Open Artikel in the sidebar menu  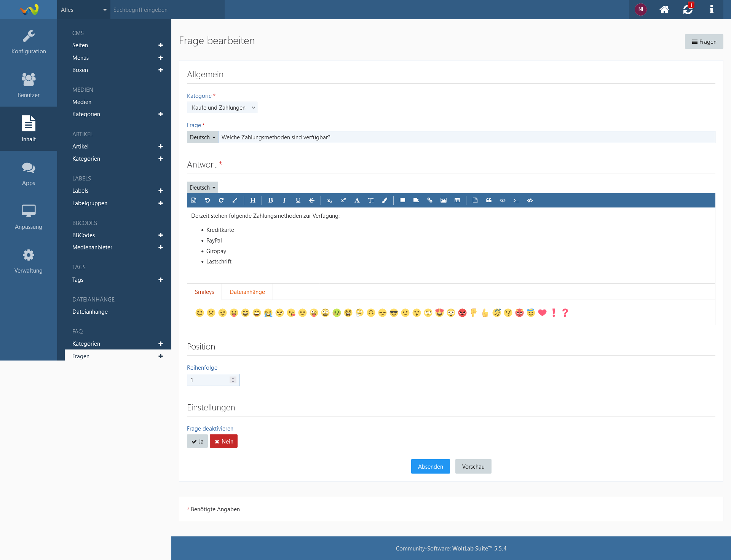pyautogui.click(x=80, y=146)
